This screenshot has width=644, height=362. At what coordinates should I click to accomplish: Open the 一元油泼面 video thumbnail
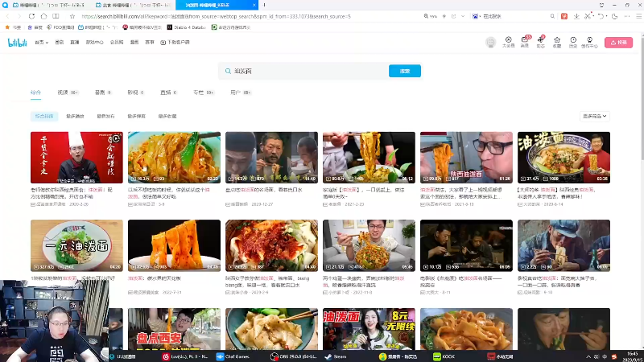[x=76, y=245]
